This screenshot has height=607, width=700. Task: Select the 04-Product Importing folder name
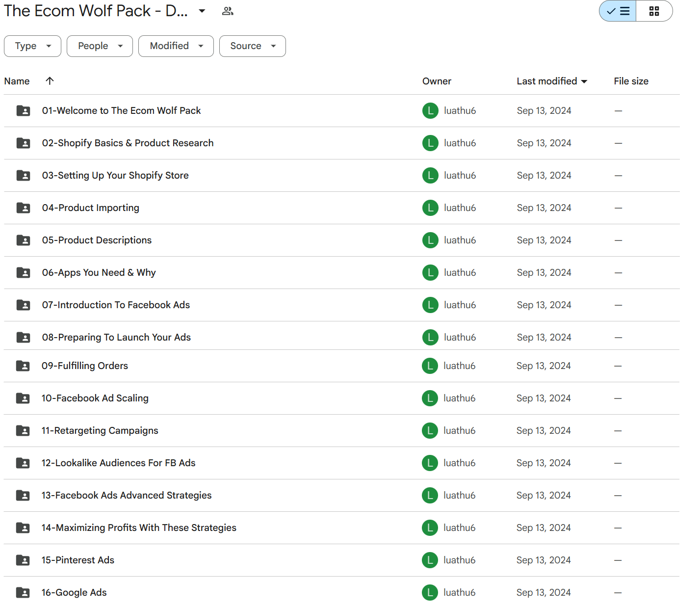pyautogui.click(x=90, y=208)
